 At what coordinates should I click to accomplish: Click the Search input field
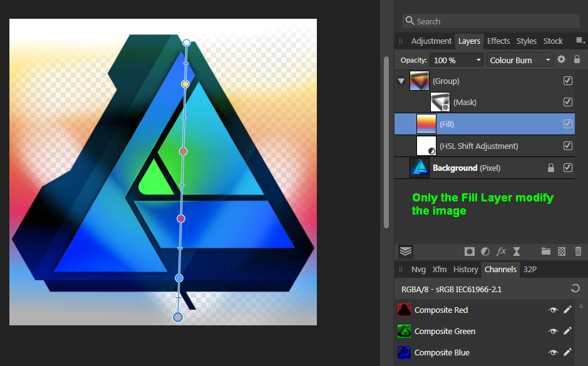(491, 21)
